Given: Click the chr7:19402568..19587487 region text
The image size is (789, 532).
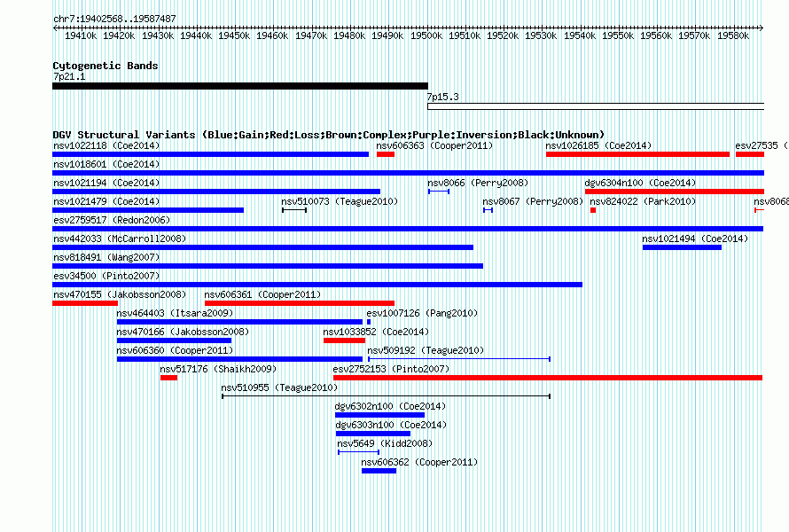Looking at the screenshot, I should [x=114, y=20].
